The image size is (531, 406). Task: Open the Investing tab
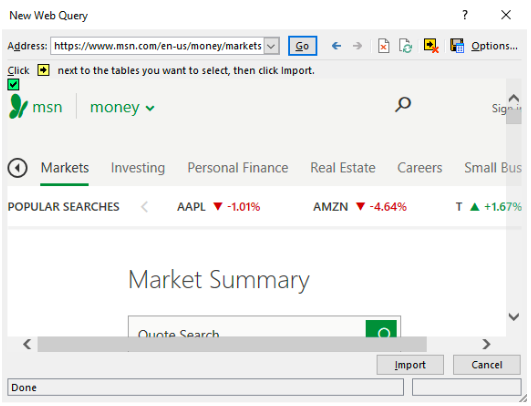pos(138,168)
